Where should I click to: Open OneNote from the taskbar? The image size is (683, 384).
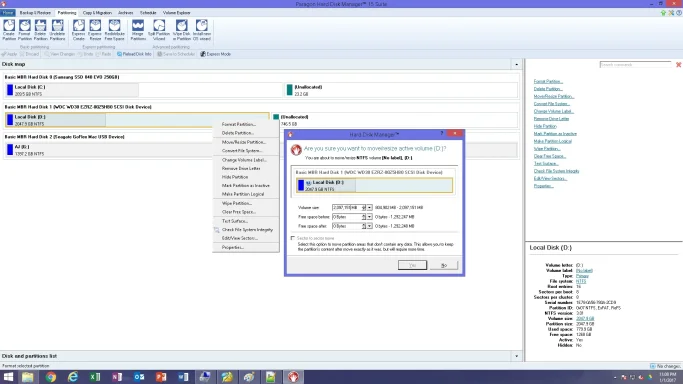[117, 377]
